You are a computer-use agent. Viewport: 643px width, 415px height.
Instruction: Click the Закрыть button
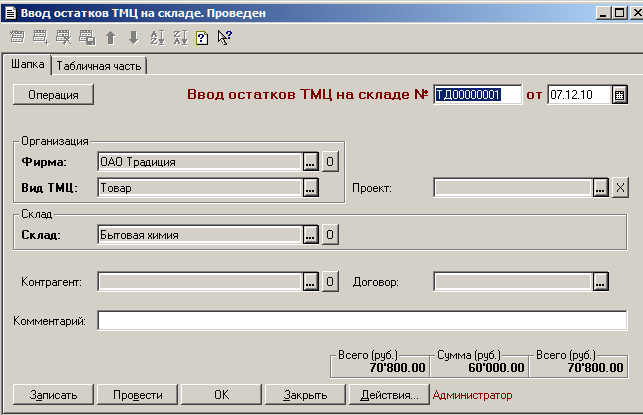305,394
